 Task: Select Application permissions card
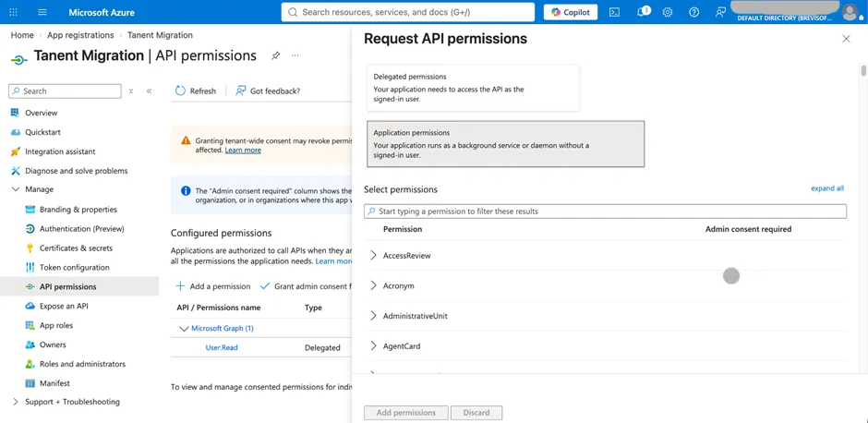(x=506, y=144)
